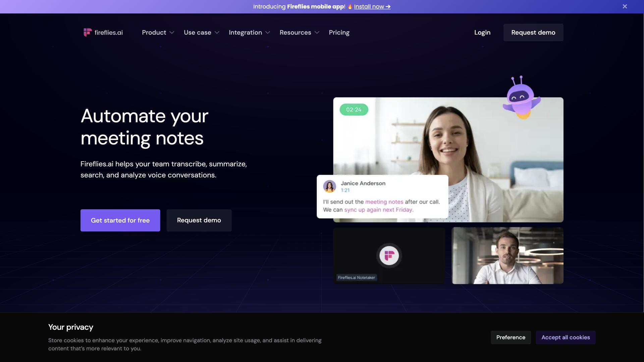Screen dimensions: 644x362
Task: Go to Login
Action: pyautogui.click(x=482, y=33)
